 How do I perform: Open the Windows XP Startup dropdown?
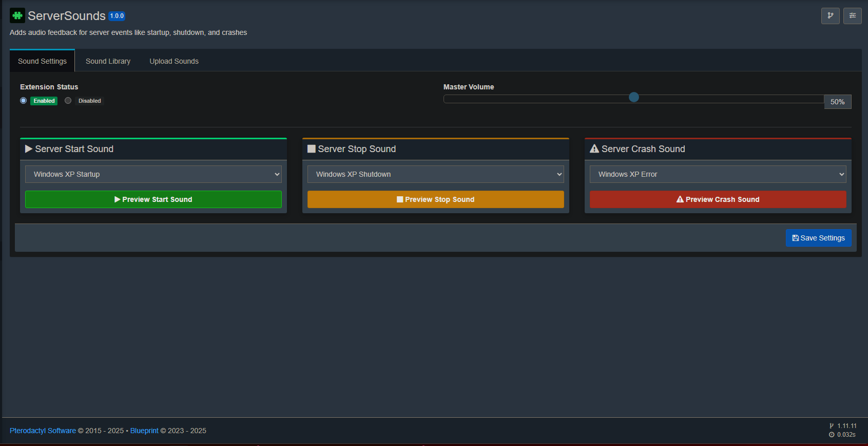tap(153, 174)
